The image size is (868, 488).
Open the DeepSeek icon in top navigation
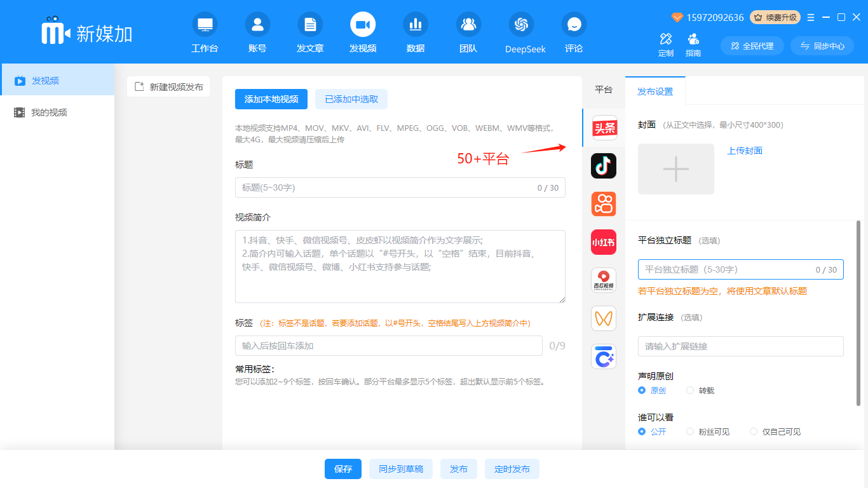(x=522, y=25)
